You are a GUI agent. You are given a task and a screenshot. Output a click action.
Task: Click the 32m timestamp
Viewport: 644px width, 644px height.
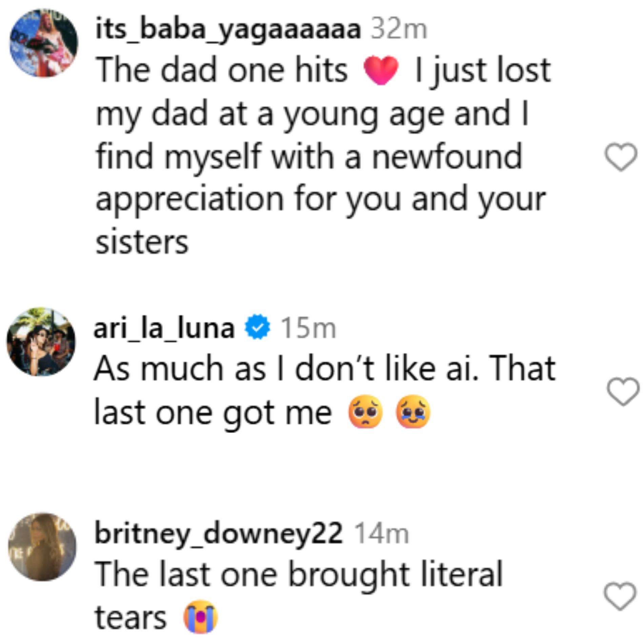pyautogui.click(x=399, y=30)
